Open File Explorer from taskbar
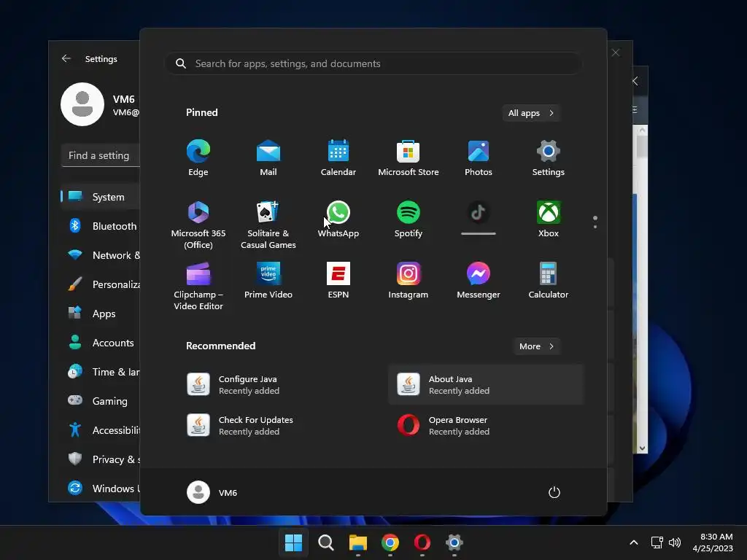Screen dimensions: 747x560 coord(357,542)
